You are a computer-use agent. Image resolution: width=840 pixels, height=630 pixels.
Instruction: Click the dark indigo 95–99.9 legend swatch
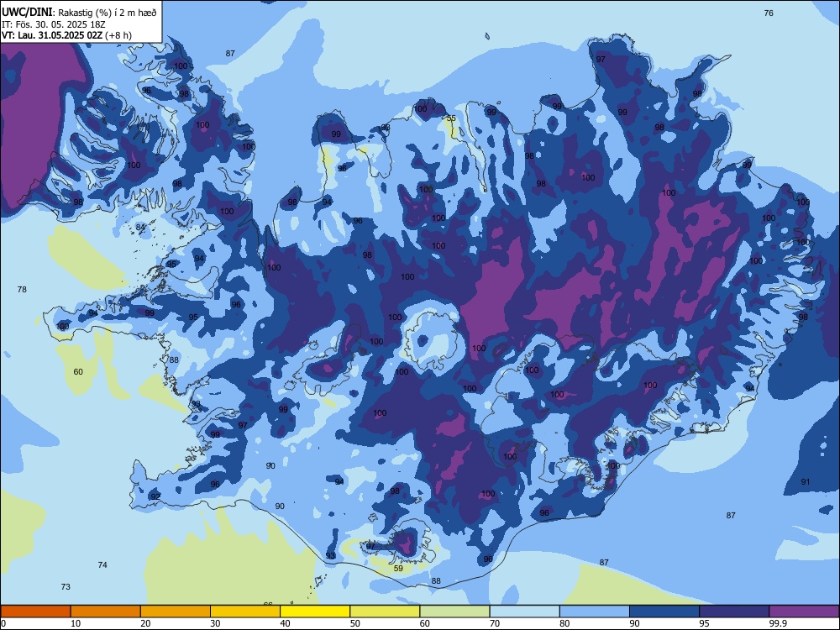(x=734, y=612)
